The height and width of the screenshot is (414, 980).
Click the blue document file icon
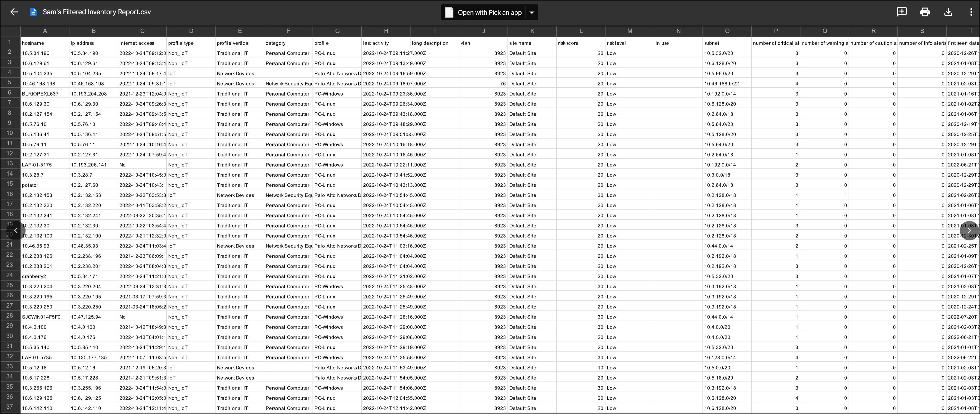tap(33, 12)
